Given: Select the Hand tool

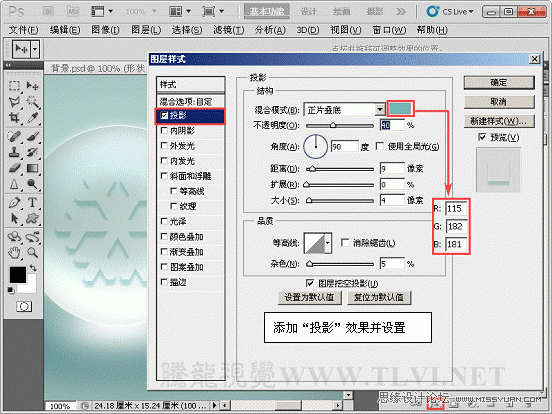Looking at the screenshot, I should click(14, 252).
